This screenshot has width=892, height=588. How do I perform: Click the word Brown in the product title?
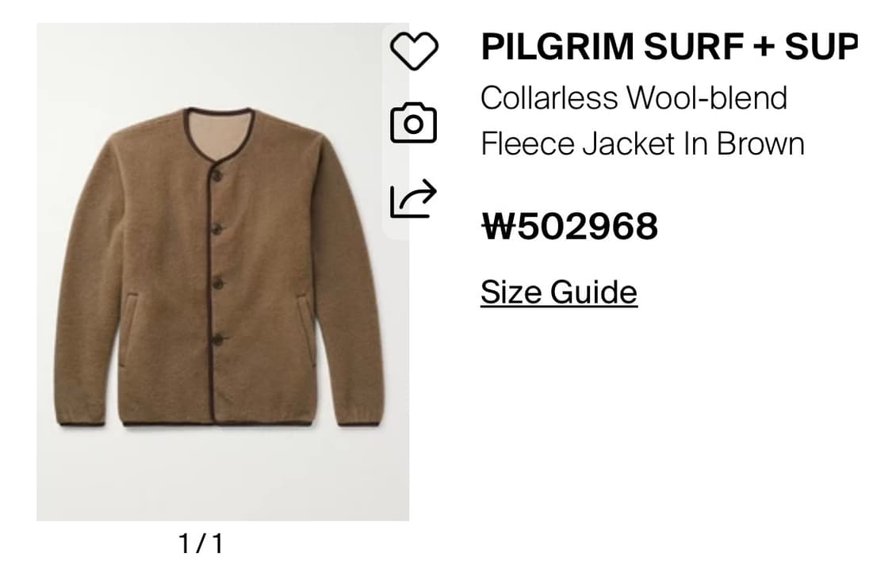(x=760, y=143)
